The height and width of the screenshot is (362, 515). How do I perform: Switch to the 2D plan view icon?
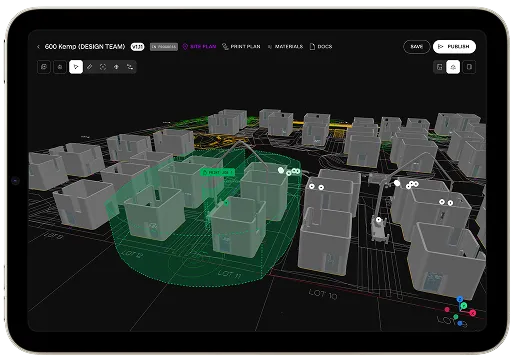(440, 67)
